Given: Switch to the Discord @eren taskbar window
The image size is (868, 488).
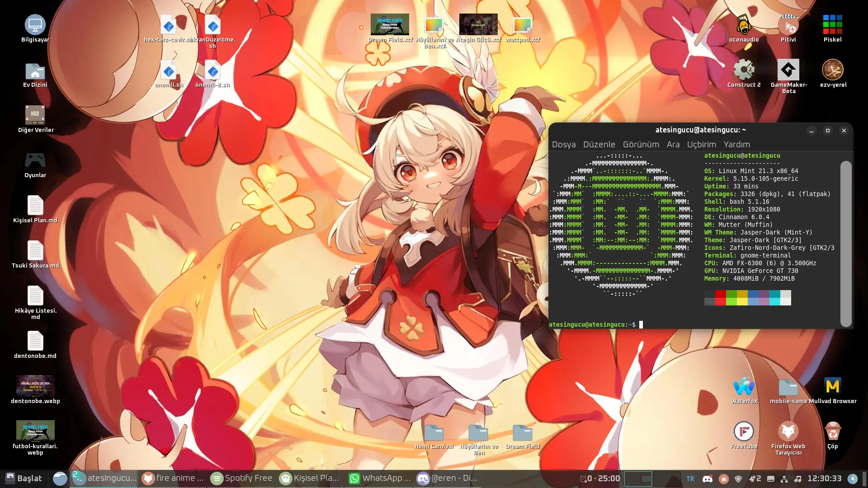Looking at the screenshot, I should (x=448, y=479).
